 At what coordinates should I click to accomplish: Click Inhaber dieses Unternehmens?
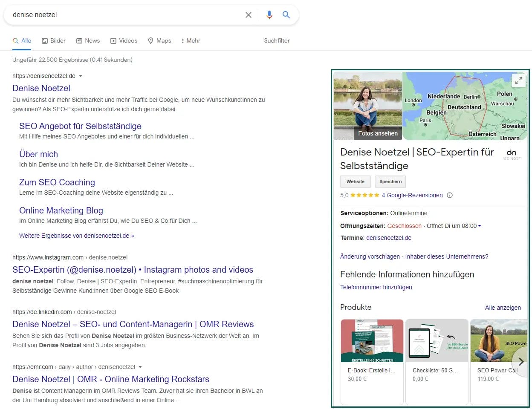pos(447,256)
